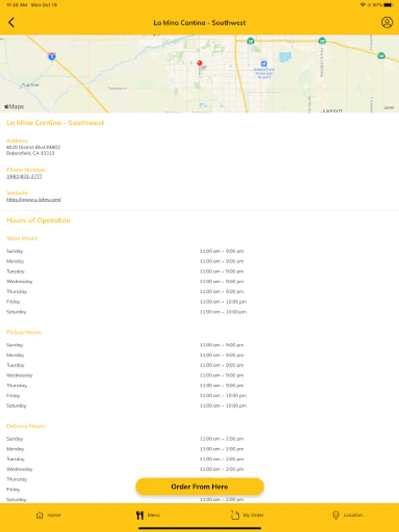Tap the red location pin on map

coord(200,63)
